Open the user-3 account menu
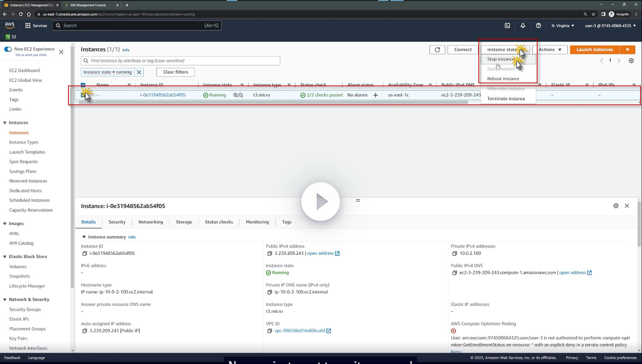The height and width of the screenshot is (364, 642). pos(610,26)
